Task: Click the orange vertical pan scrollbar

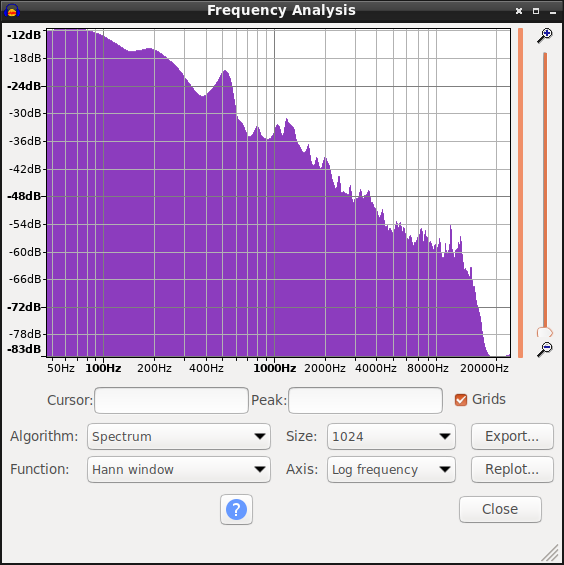Action: point(520,193)
